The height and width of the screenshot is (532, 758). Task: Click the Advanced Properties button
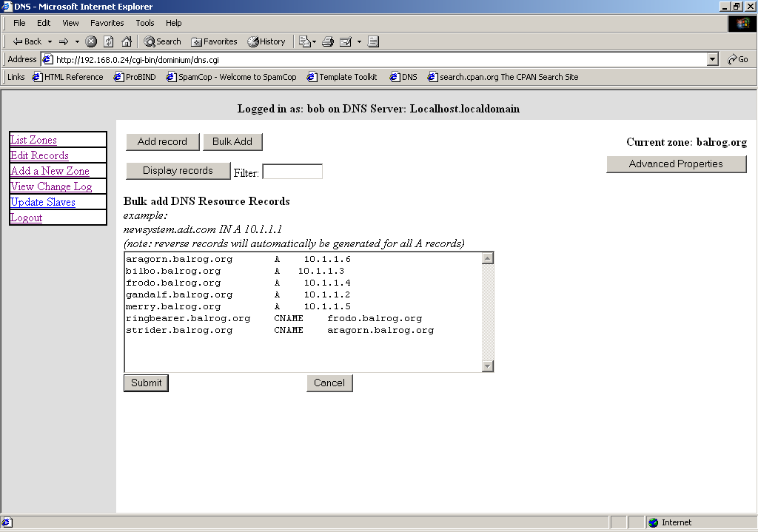tap(676, 164)
